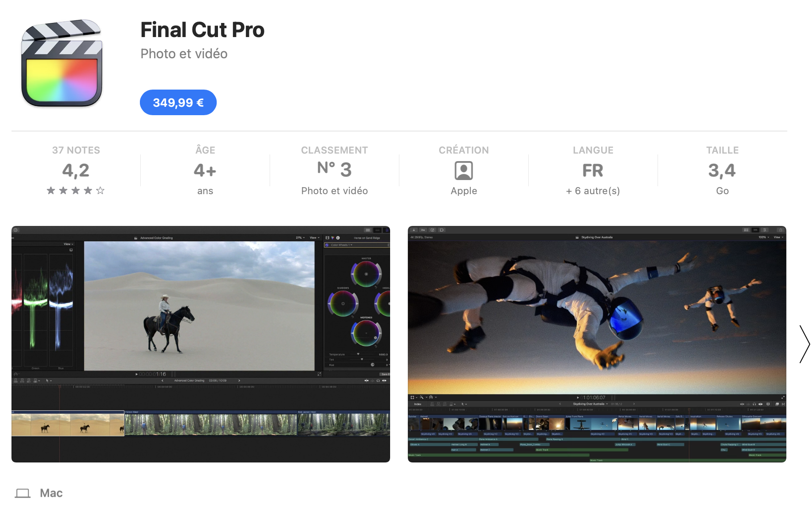Click the Final Cut Pro title text
The image size is (812, 511).
coord(202,30)
